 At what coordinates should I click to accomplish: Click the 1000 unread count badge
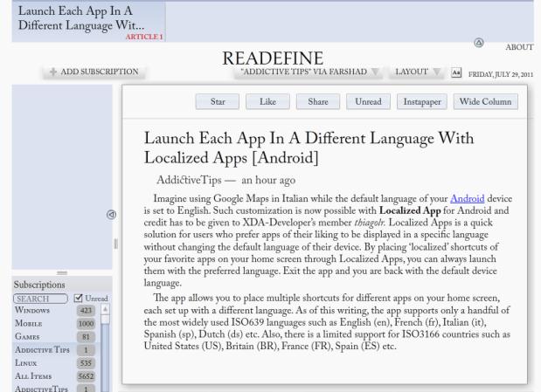[x=86, y=323]
